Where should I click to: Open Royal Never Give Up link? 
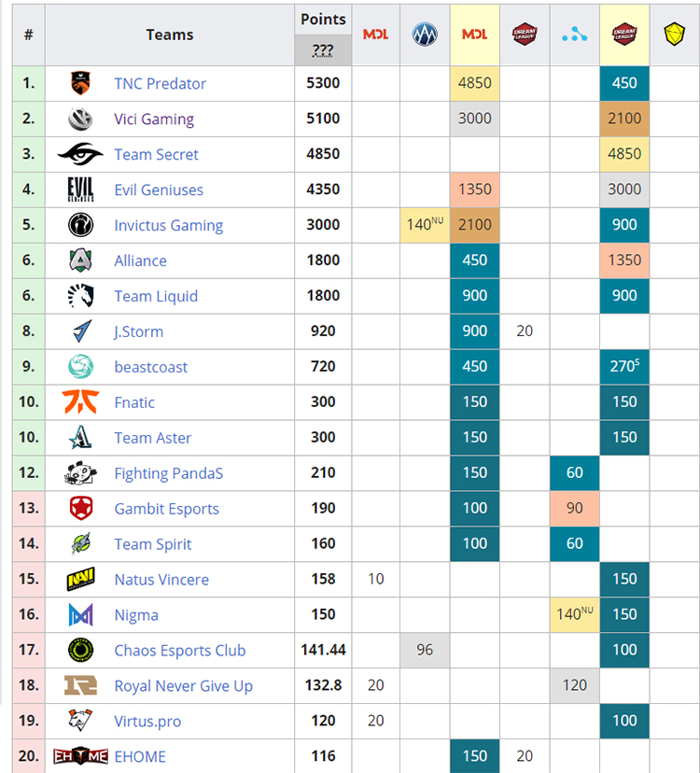coord(183,686)
